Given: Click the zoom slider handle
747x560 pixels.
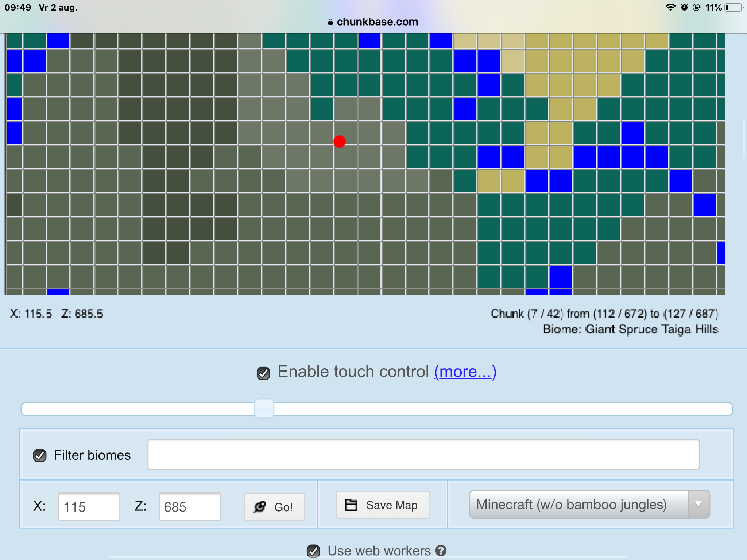Looking at the screenshot, I should pos(264,409).
